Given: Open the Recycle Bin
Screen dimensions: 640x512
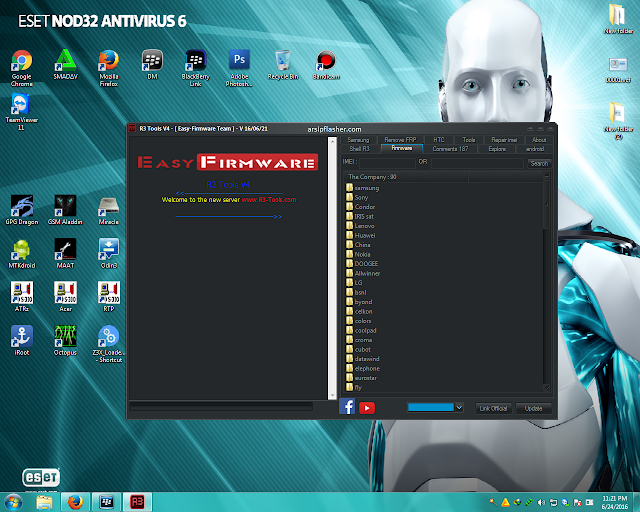Looking at the screenshot, I should click(x=283, y=65).
